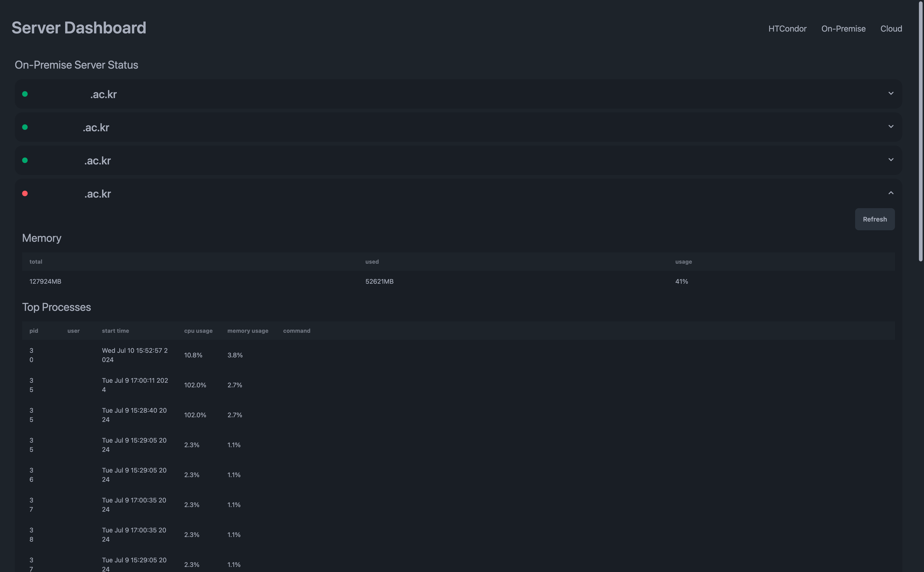This screenshot has height=572, width=924.
Task: Click the 'memory usage' column header
Action: 247,331
